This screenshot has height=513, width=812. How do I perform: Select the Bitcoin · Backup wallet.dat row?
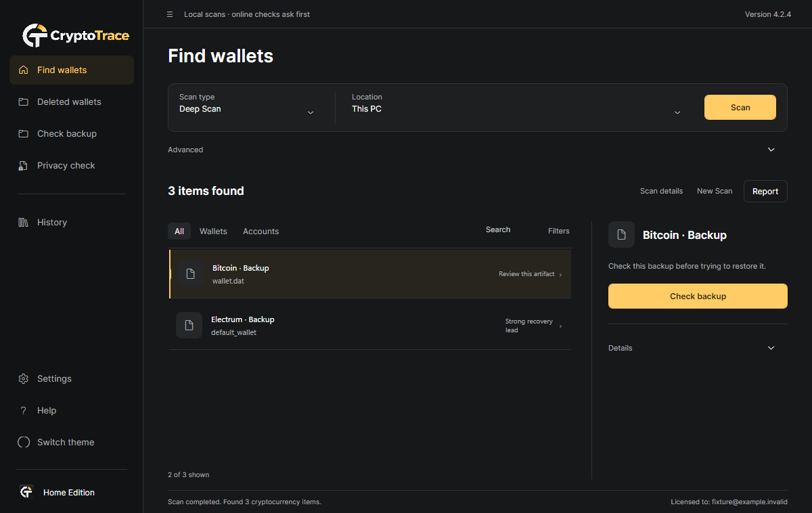pyautogui.click(x=370, y=274)
